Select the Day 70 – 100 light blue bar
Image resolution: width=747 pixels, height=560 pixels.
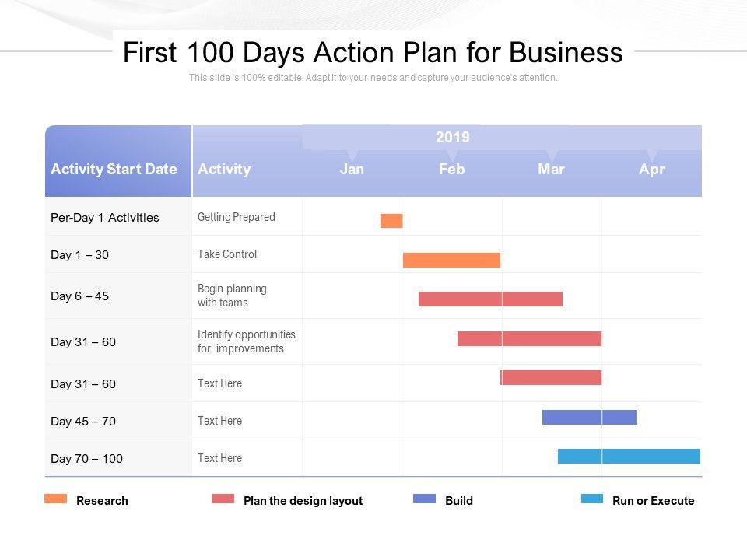pos(629,456)
